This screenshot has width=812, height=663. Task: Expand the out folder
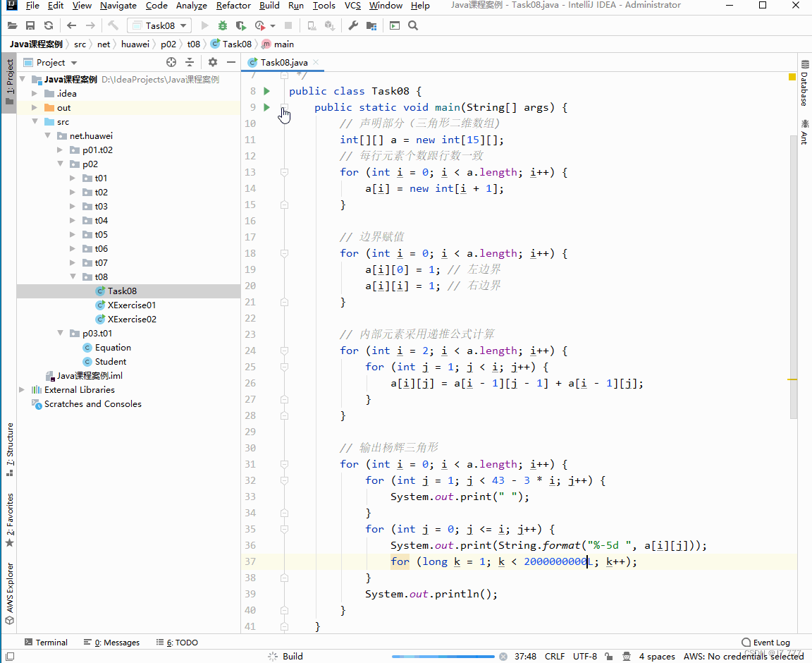tap(34, 107)
